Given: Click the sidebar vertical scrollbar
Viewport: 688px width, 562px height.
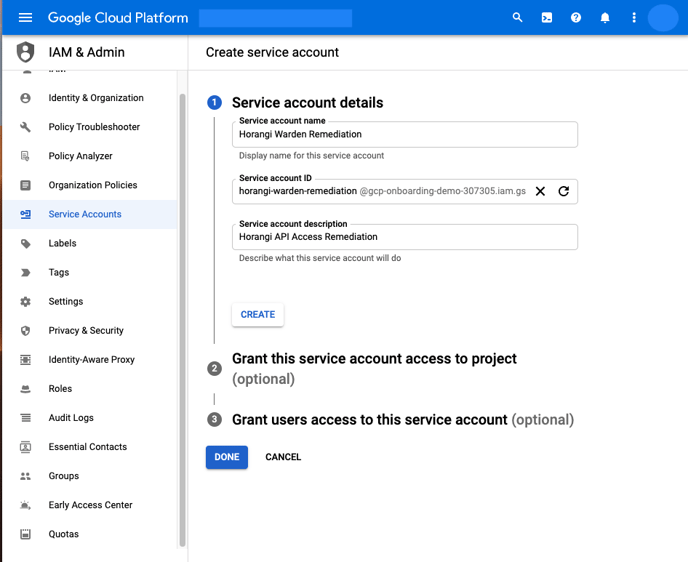Looking at the screenshot, I should coord(182,319).
